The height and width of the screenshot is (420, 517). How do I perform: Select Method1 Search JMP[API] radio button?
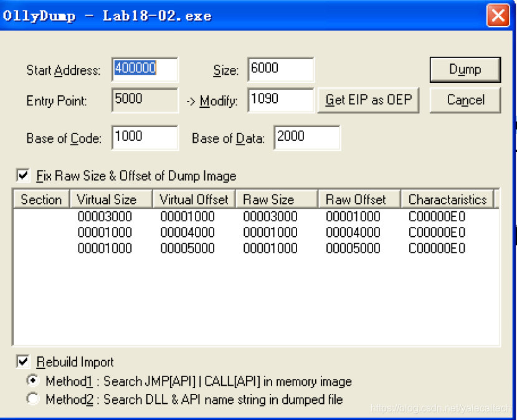[x=33, y=381]
